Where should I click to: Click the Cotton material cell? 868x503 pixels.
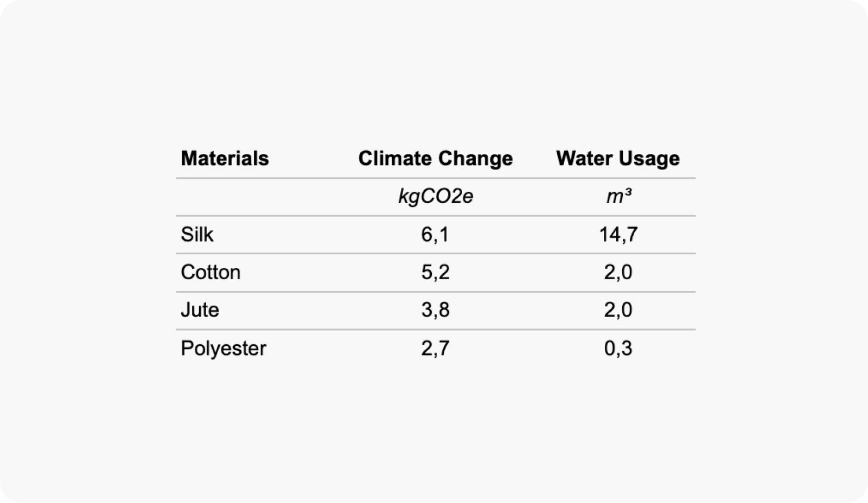[210, 272]
